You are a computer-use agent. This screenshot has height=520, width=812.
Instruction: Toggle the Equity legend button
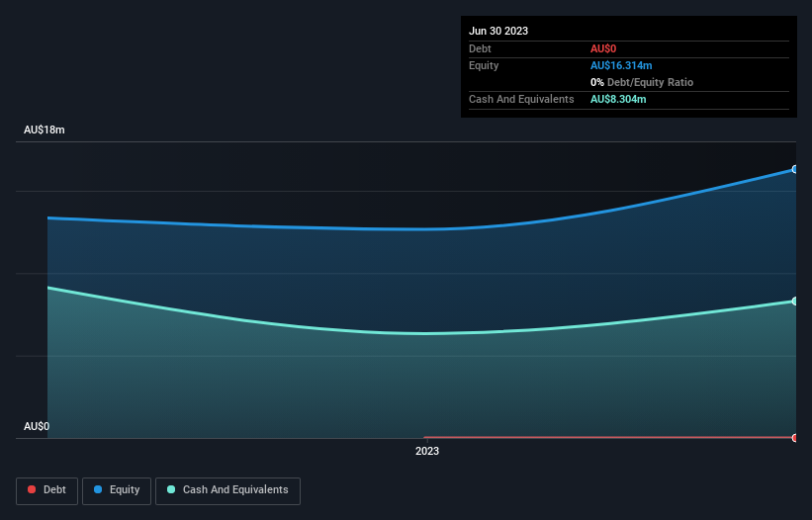(117, 490)
